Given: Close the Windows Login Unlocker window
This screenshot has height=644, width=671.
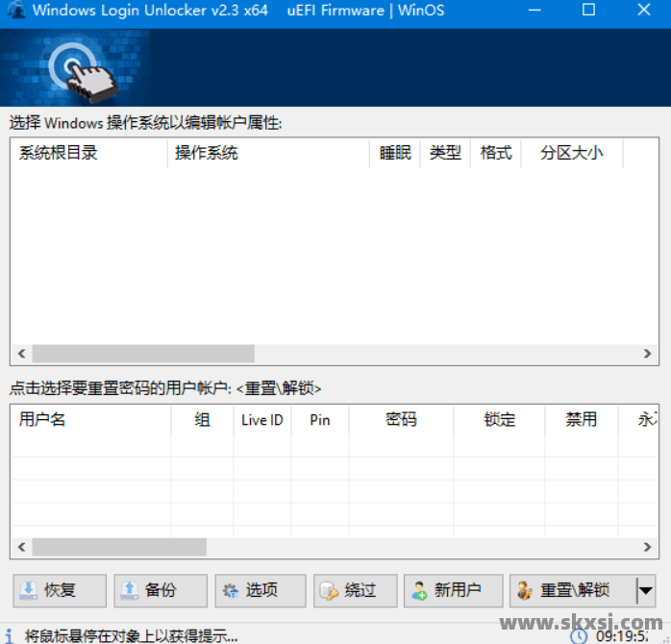Looking at the screenshot, I should pos(644,10).
